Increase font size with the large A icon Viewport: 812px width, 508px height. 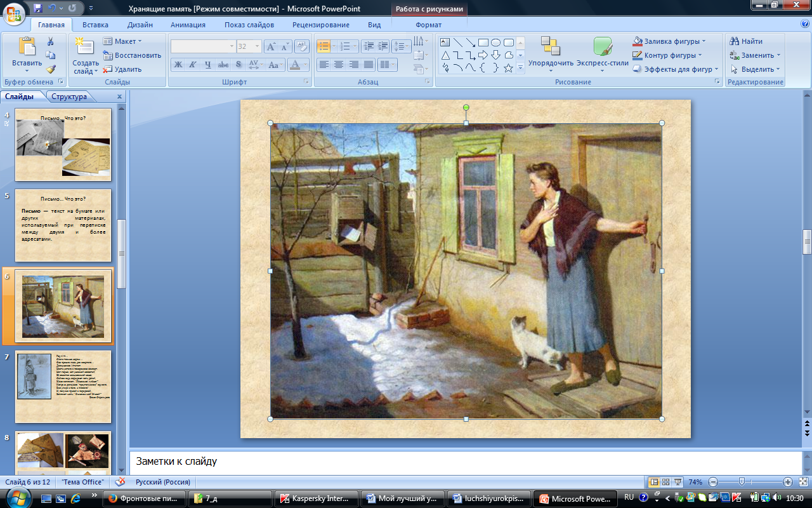pos(271,46)
